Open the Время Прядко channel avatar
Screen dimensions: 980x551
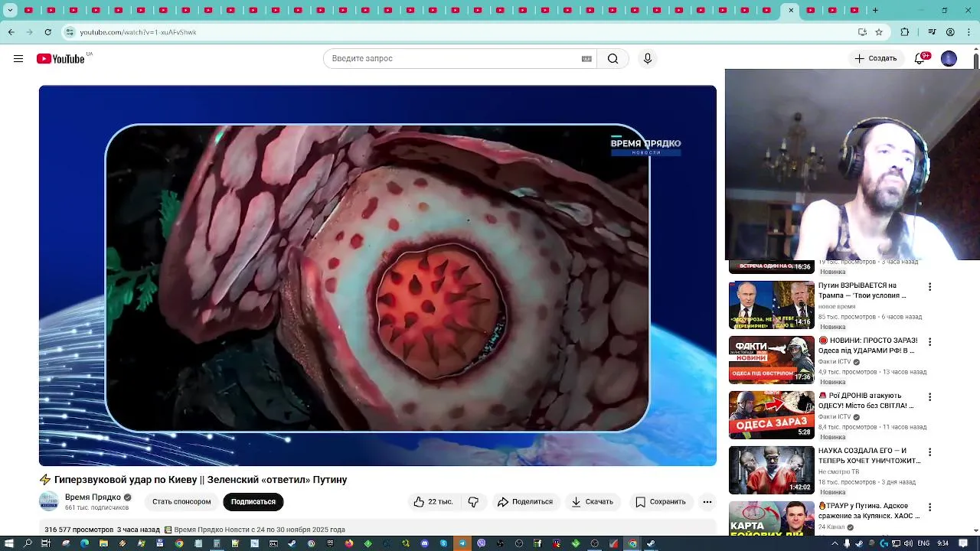[x=49, y=501]
